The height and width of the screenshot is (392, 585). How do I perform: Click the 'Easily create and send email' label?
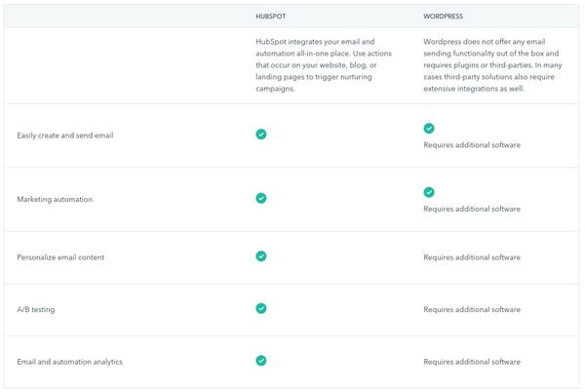65,136
